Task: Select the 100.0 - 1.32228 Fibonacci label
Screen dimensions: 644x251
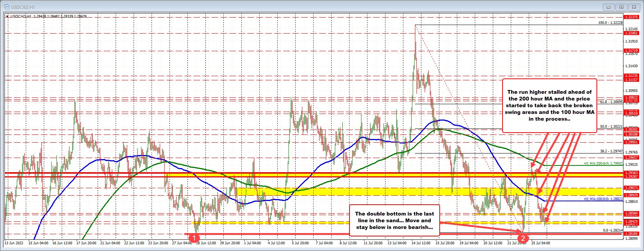Action: tap(610, 23)
